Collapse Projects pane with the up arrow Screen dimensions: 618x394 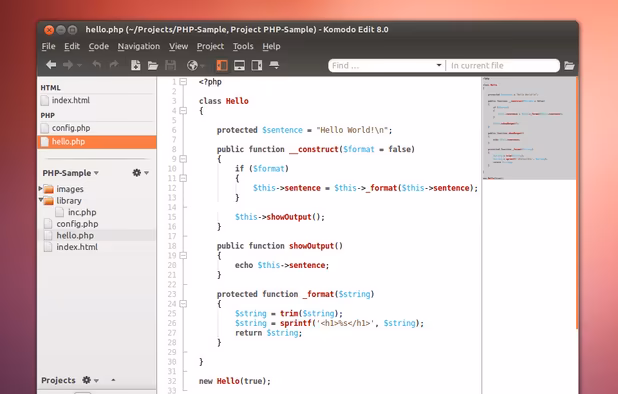[113, 380]
